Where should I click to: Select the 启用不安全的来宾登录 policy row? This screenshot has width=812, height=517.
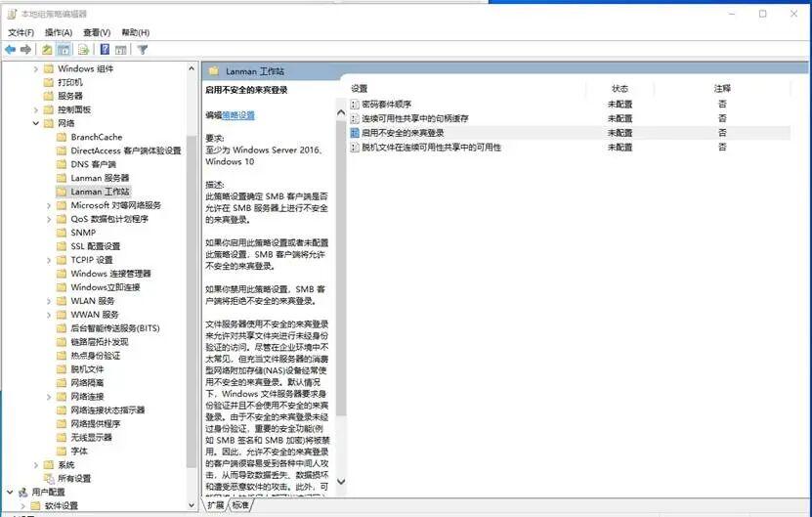click(570, 133)
